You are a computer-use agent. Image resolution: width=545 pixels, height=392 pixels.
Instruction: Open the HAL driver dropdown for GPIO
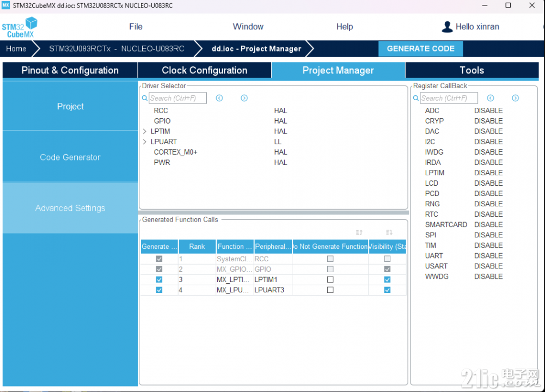click(280, 121)
